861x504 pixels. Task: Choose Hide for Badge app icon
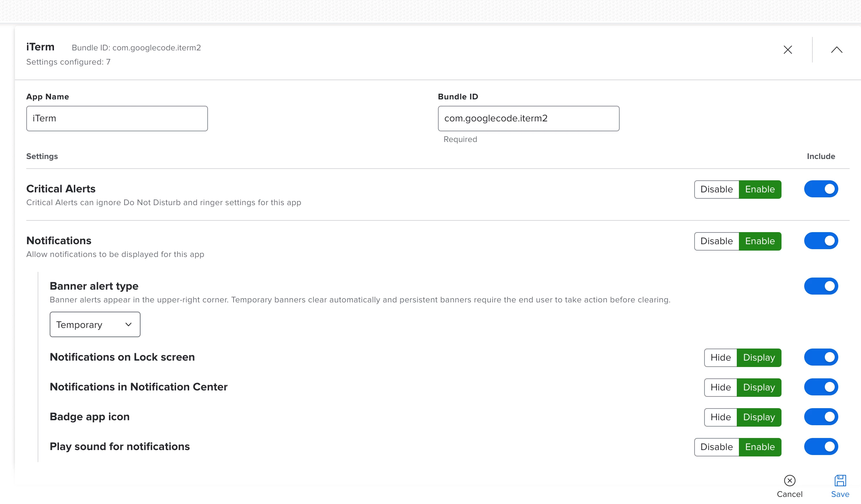[x=721, y=417]
